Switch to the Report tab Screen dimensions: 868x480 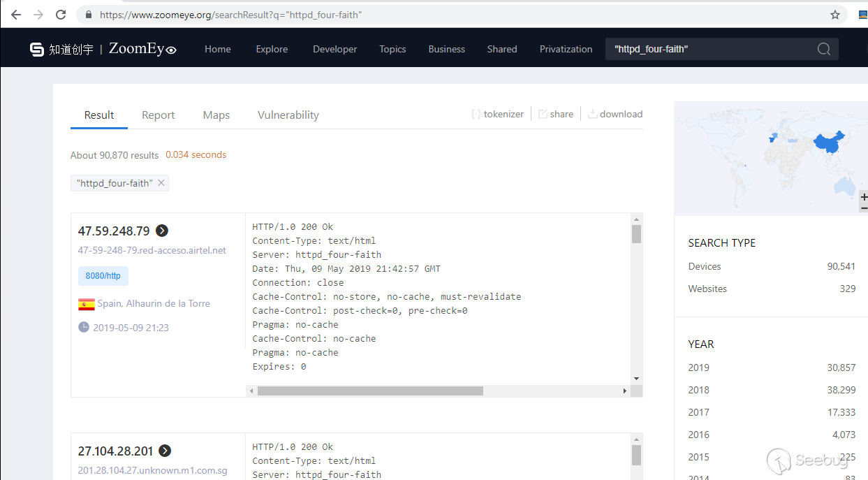159,115
